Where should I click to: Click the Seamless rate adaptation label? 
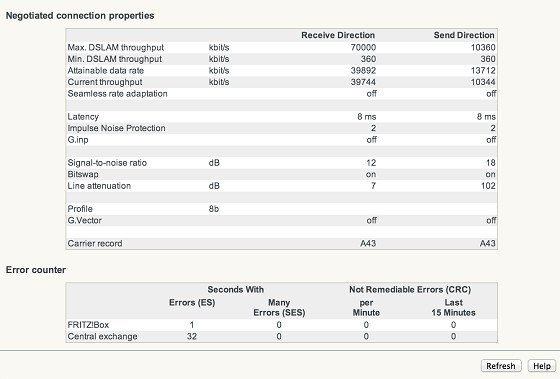(x=118, y=94)
